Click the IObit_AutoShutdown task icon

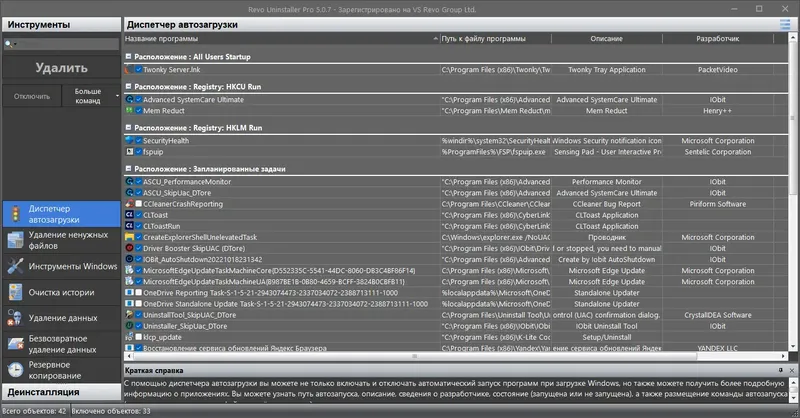click(130, 259)
